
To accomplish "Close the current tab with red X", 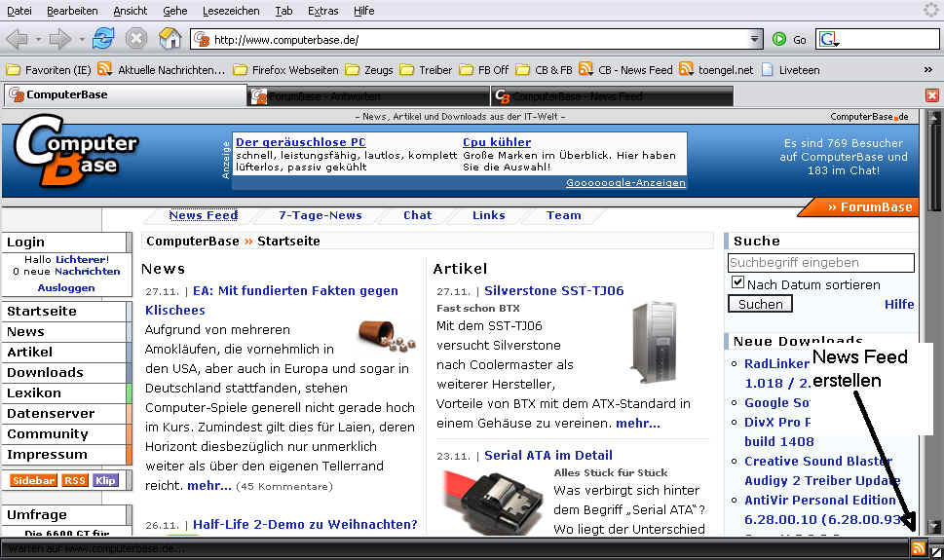I will [932, 95].
